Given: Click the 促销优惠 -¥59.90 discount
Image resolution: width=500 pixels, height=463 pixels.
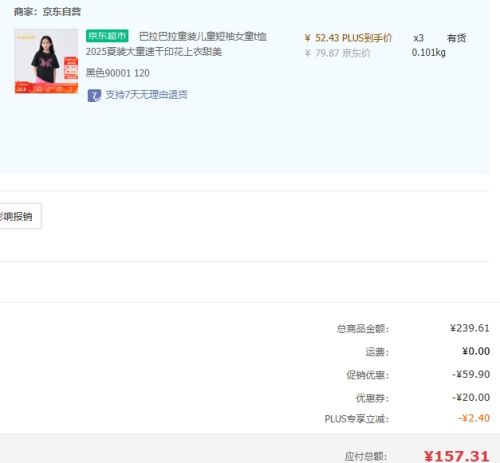Looking at the screenshot, I should pos(471,374).
